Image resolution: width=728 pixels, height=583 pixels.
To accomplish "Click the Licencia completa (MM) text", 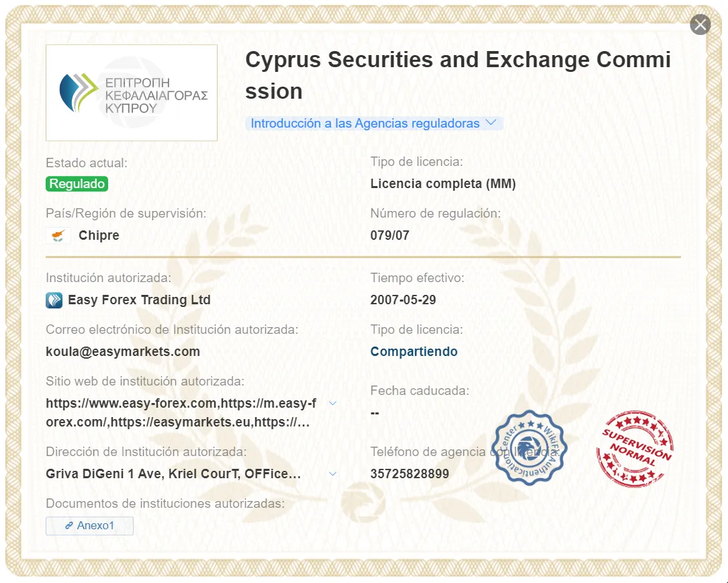I will click(x=443, y=184).
